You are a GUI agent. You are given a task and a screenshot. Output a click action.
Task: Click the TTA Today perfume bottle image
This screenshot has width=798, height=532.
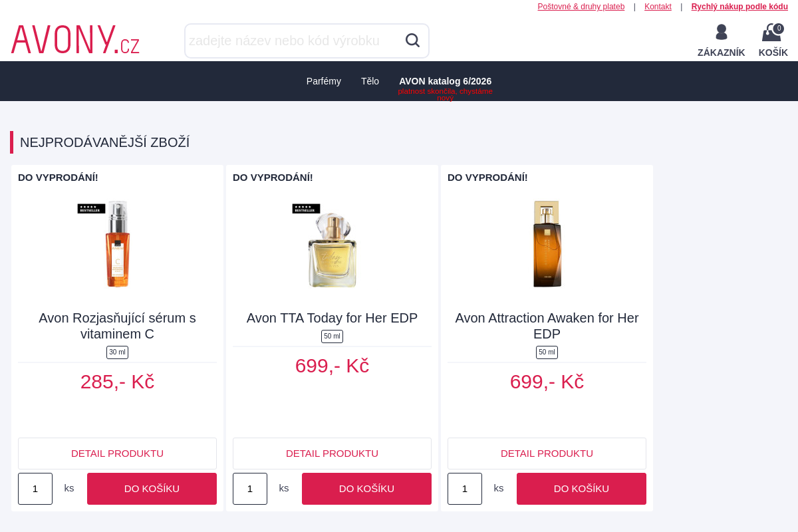pos(332,244)
